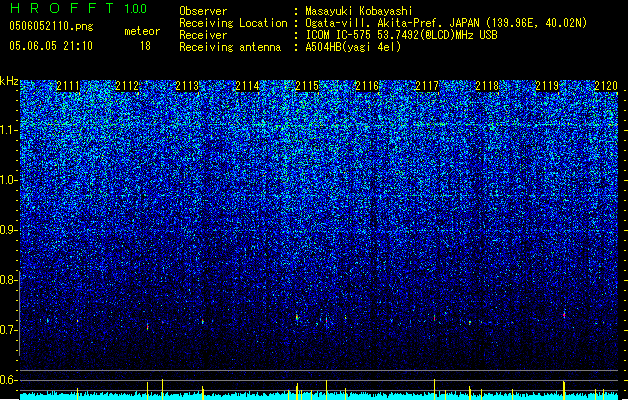Click the 2117 time marker

[x=427, y=86]
